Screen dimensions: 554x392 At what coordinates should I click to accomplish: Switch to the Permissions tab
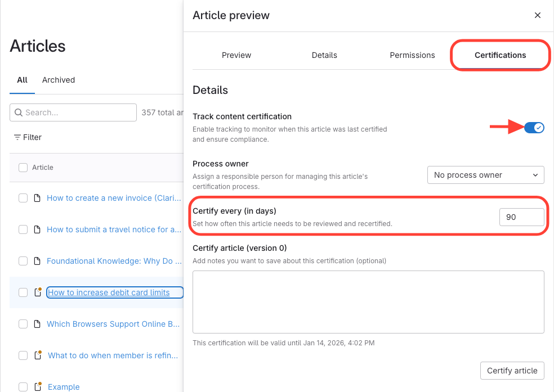412,55
